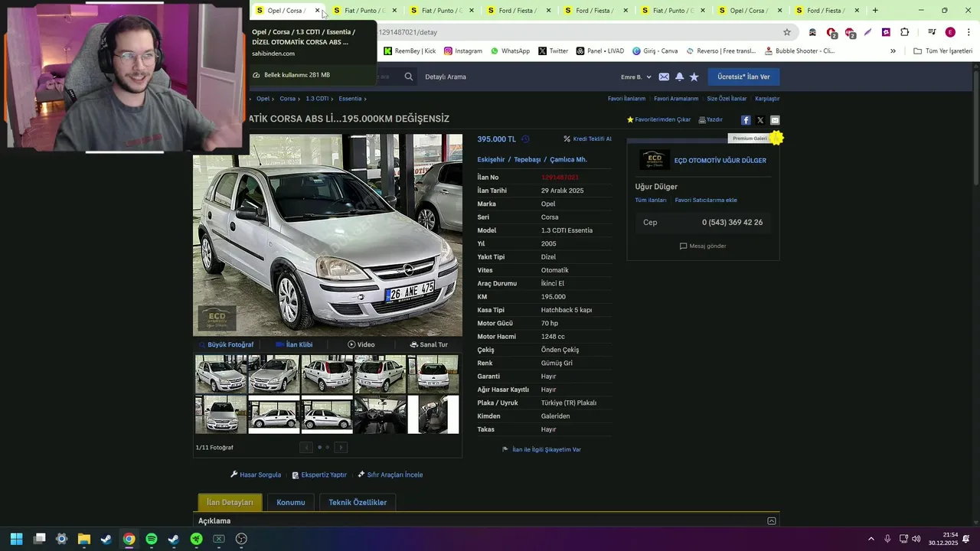The width and height of the screenshot is (980, 551).
Task: Open Chrome three-dot menu
Action: tap(969, 32)
